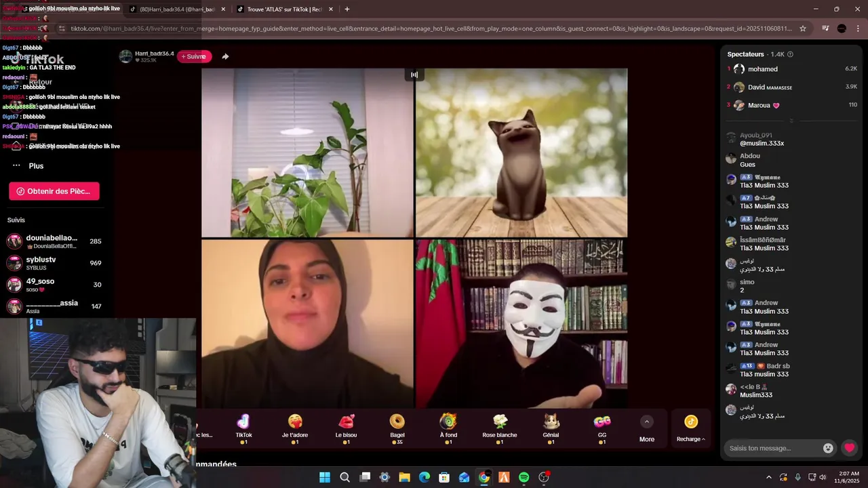The height and width of the screenshot is (488, 868).
Task: Open Chrome profile avatar
Action: pos(842,28)
